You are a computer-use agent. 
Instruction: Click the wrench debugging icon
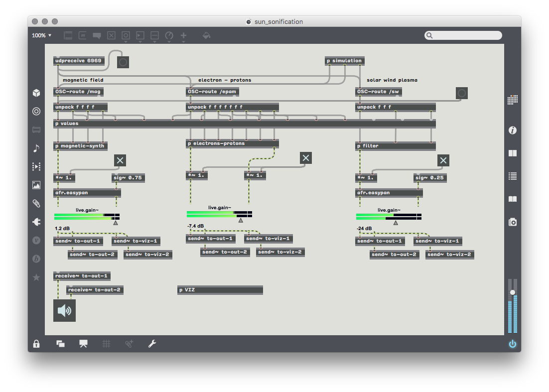tap(152, 344)
